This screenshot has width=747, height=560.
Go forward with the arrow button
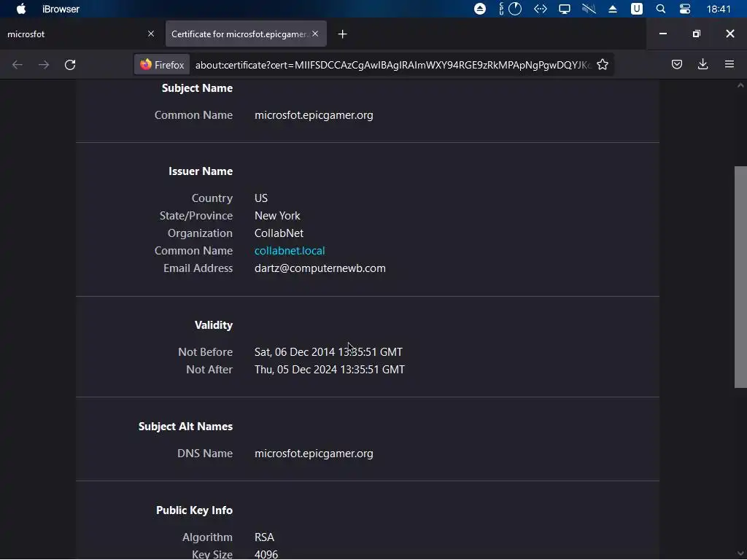click(x=44, y=65)
